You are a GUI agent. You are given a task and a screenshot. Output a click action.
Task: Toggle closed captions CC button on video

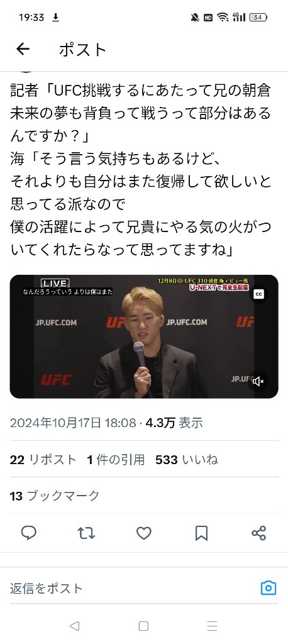pyautogui.click(x=259, y=294)
